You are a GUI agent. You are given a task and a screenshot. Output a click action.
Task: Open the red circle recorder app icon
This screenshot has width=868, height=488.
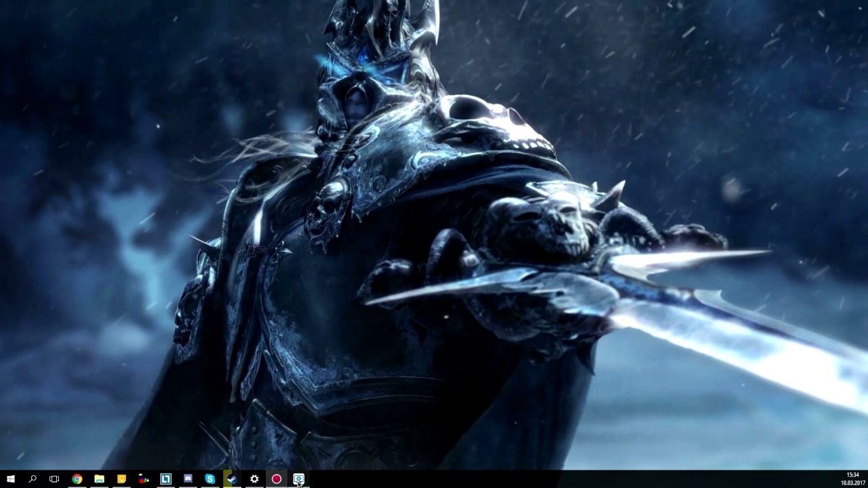pyautogui.click(x=277, y=479)
